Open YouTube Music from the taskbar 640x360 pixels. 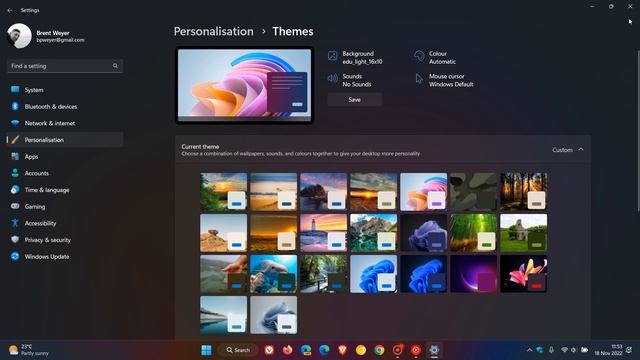[416, 350]
